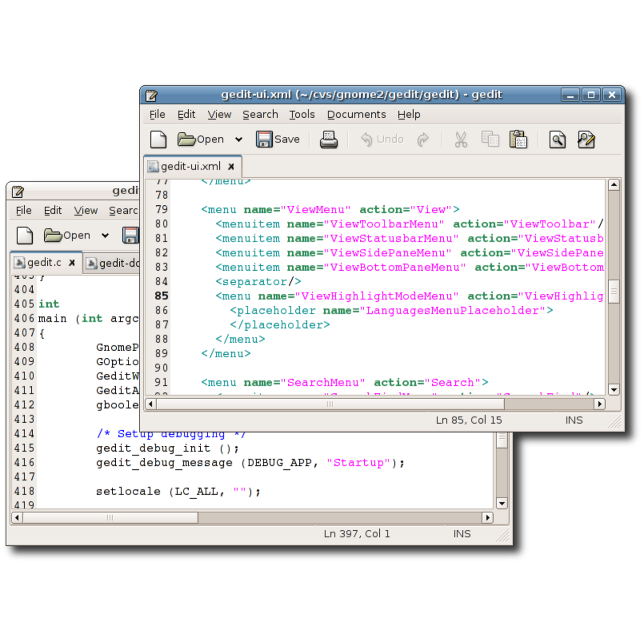The image size is (644, 644).
Task: Create new document in back gedit window
Action: (x=25, y=235)
